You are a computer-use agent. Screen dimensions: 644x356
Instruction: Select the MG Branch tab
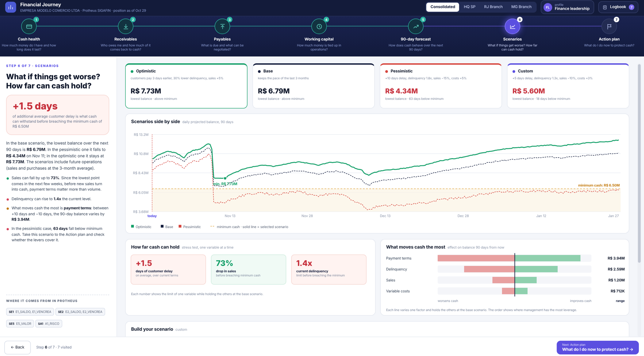pyautogui.click(x=521, y=7)
